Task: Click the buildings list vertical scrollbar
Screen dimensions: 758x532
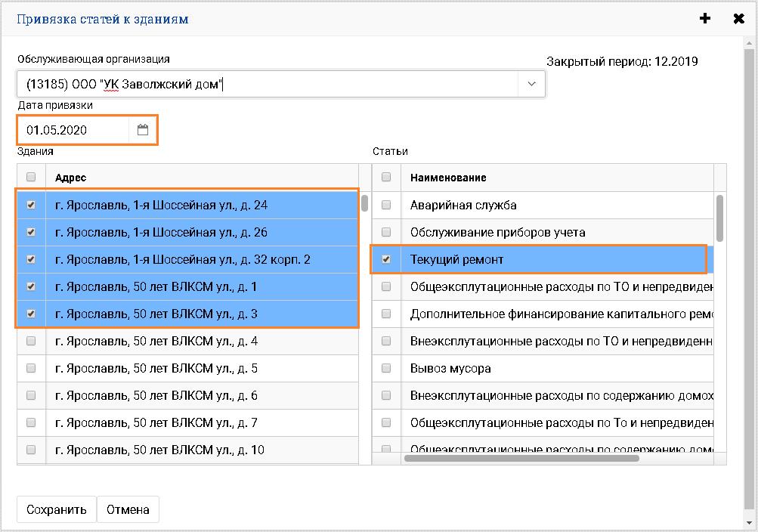Action: tap(364, 204)
